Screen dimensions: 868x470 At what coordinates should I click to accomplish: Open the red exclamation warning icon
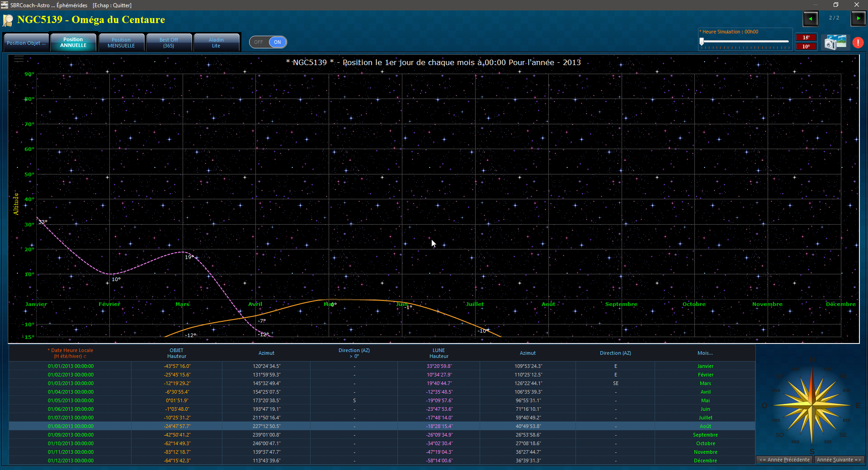858,42
